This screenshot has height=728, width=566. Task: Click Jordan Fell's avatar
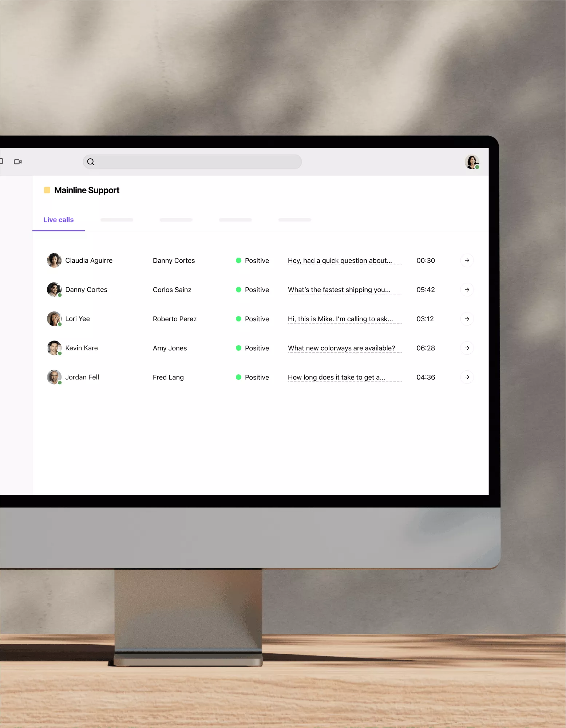click(54, 377)
